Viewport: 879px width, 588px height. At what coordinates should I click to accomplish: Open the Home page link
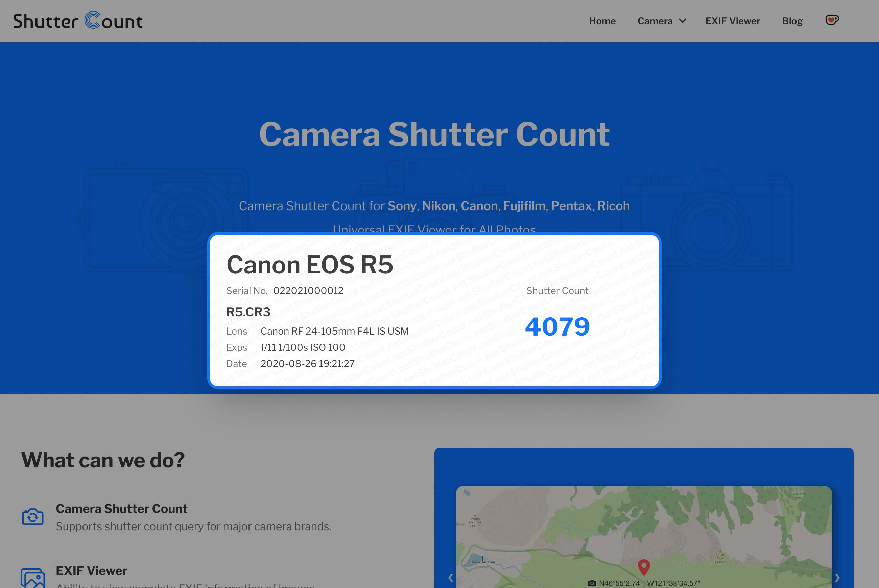[x=602, y=21]
